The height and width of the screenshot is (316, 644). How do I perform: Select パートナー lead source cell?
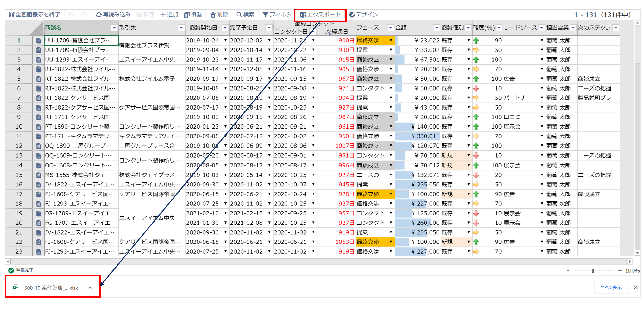pos(524,98)
